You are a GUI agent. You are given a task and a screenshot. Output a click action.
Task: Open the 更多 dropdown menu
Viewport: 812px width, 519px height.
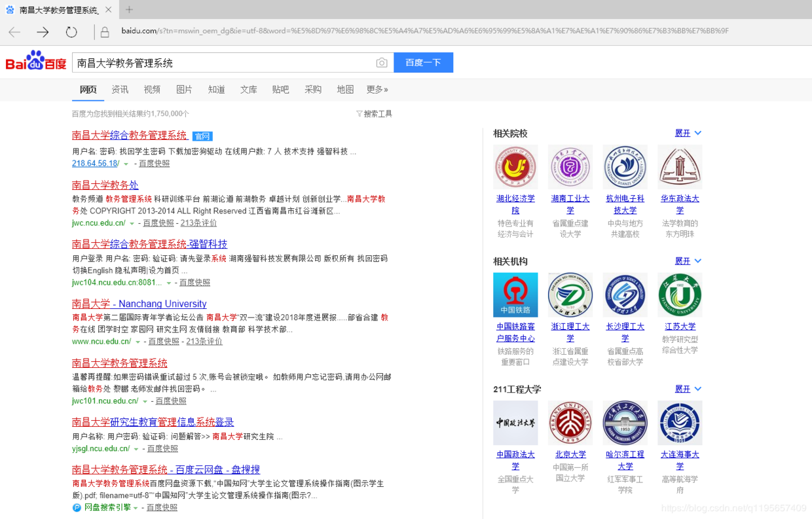click(377, 90)
